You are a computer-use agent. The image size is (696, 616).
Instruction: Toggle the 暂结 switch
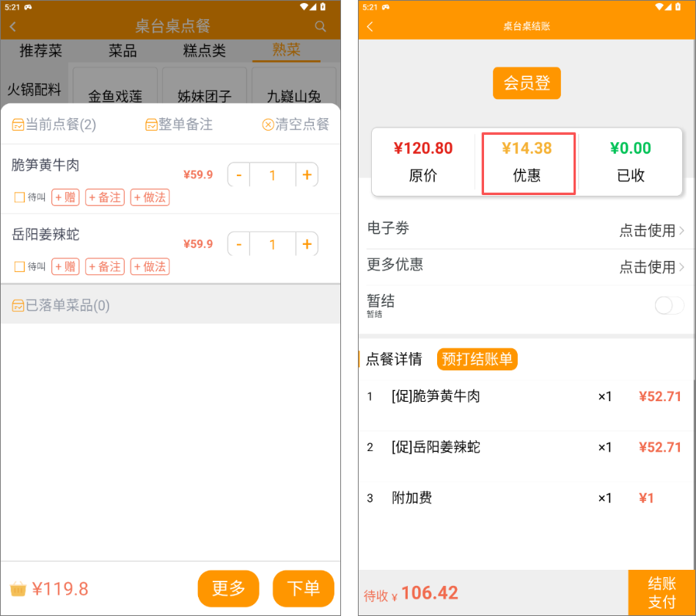pyautogui.click(x=669, y=305)
